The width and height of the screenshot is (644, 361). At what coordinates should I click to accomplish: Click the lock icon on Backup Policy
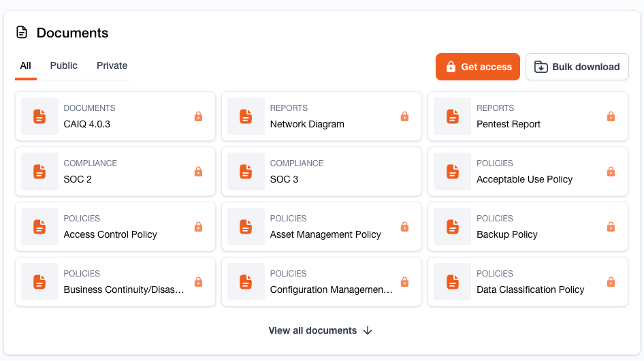pyautogui.click(x=611, y=227)
